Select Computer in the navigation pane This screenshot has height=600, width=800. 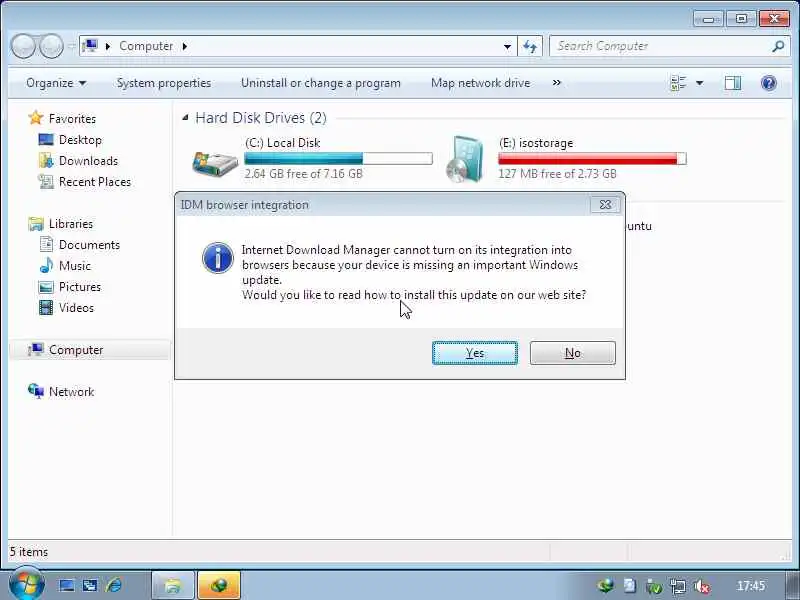click(76, 350)
